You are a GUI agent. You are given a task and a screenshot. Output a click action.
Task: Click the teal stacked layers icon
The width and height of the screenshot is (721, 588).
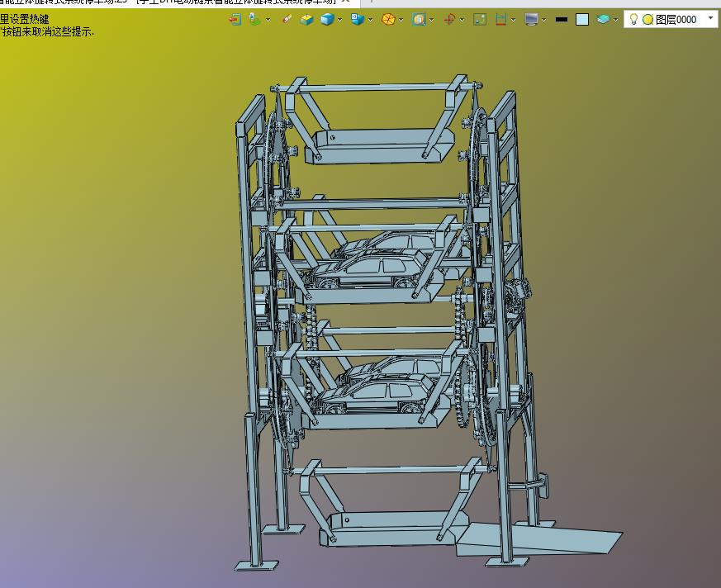pyautogui.click(x=603, y=19)
